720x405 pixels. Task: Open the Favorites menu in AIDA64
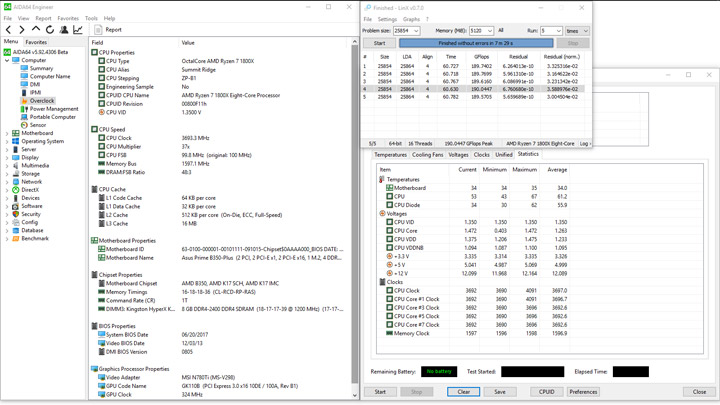[x=67, y=18]
